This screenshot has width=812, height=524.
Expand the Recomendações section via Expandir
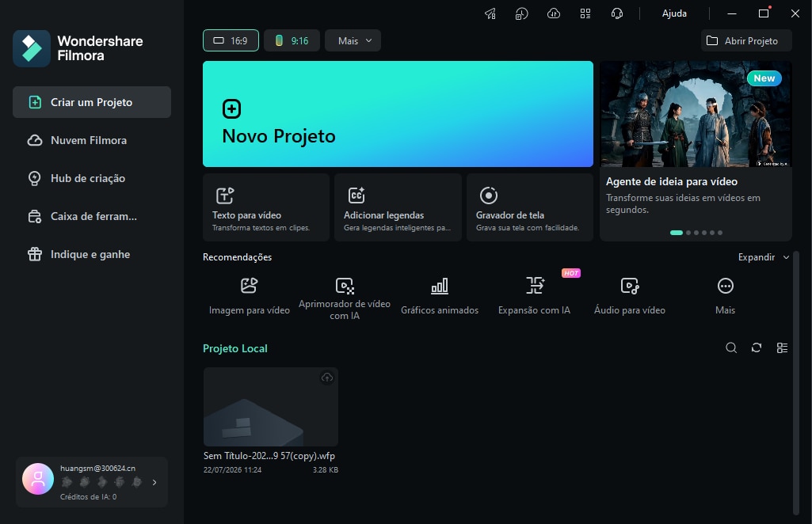coord(764,257)
